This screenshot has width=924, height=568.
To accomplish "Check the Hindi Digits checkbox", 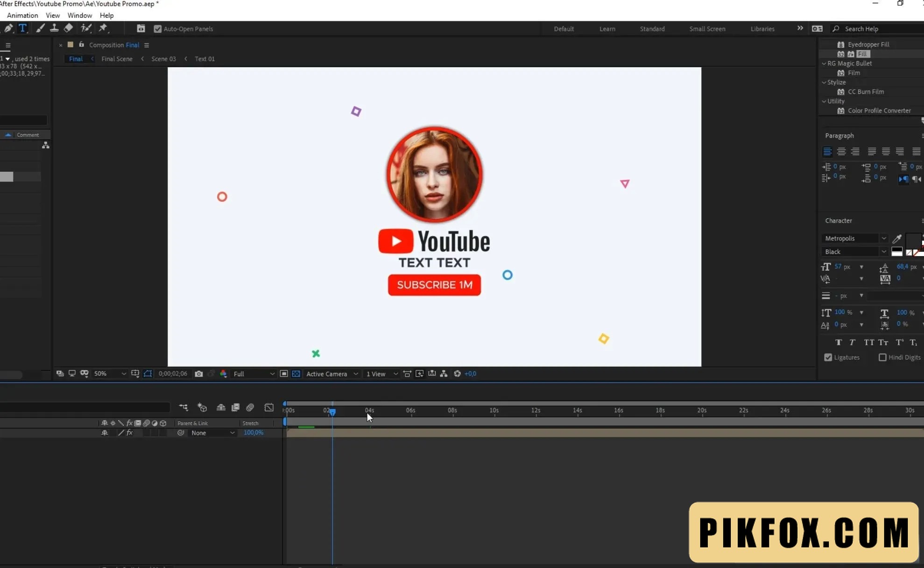I will pos(882,358).
